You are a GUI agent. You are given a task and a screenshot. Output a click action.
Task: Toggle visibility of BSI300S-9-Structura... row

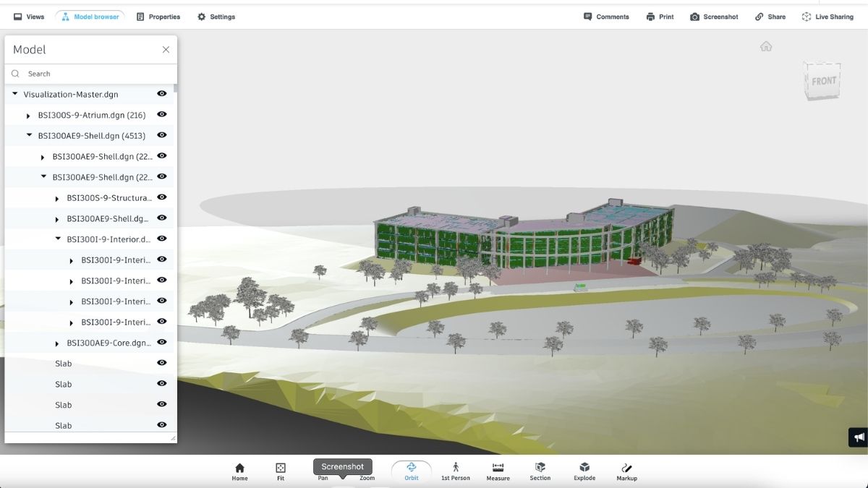pyautogui.click(x=162, y=197)
